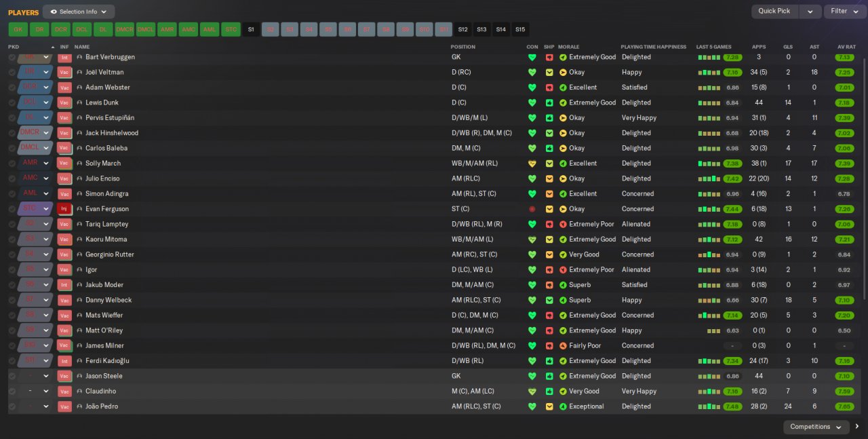
Task: Click the Quick Pick button
Action: (774, 11)
